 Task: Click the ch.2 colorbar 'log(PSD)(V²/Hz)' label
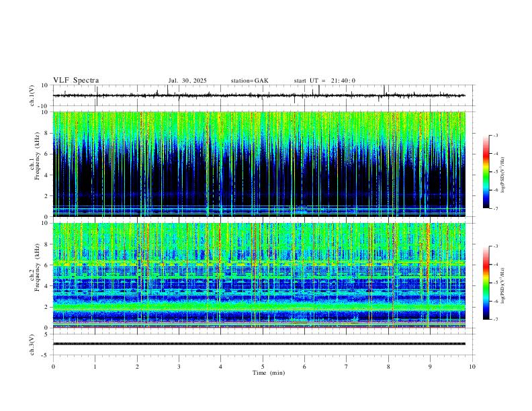(503, 285)
